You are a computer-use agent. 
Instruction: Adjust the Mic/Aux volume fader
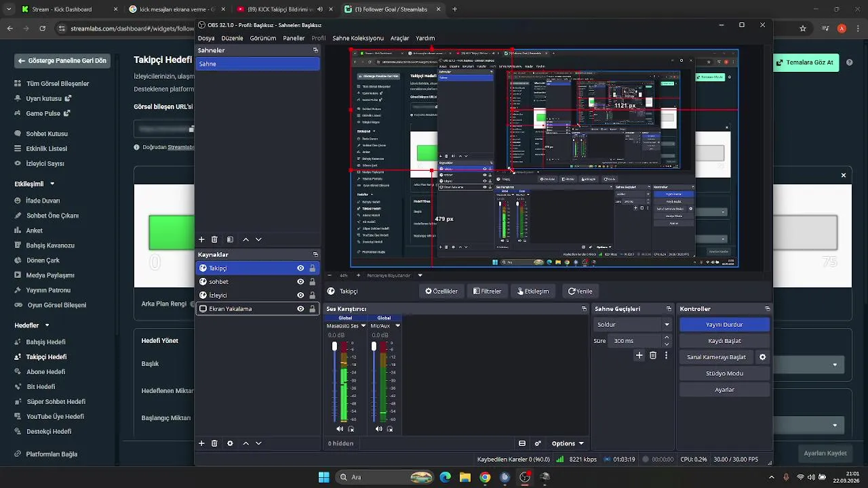(374, 346)
